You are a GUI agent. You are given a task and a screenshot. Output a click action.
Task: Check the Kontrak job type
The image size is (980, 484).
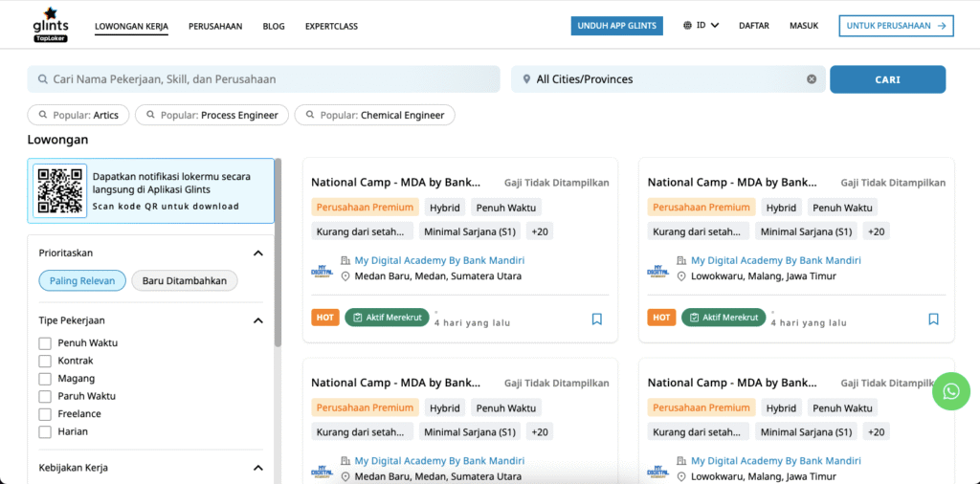click(x=45, y=361)
